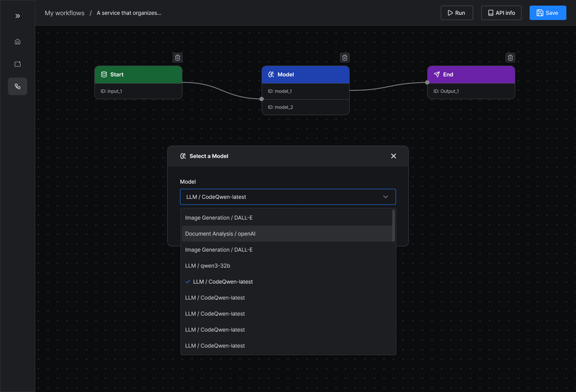576x392 pixels.
Task: Click the dropdown list scrollbar
Action: (394, 226)
